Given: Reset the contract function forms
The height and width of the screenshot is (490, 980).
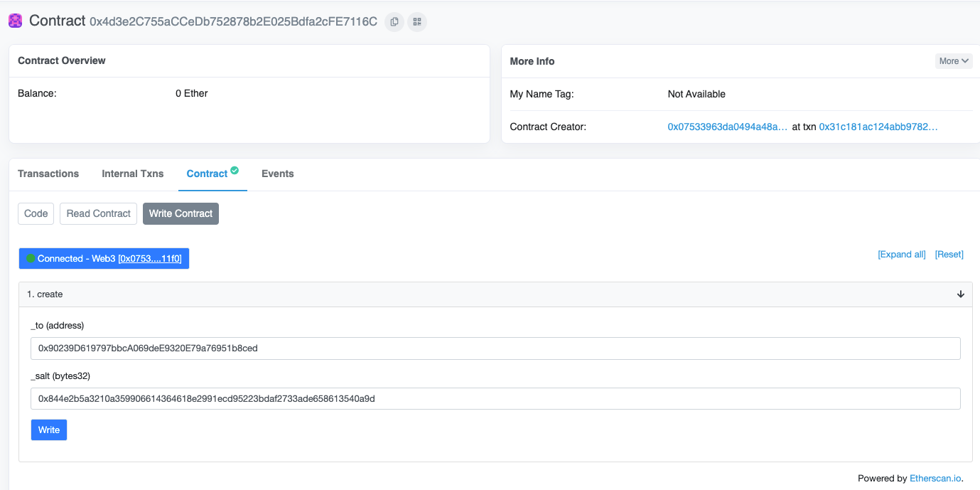Looking at the screenshot, I should pos(949,255).
